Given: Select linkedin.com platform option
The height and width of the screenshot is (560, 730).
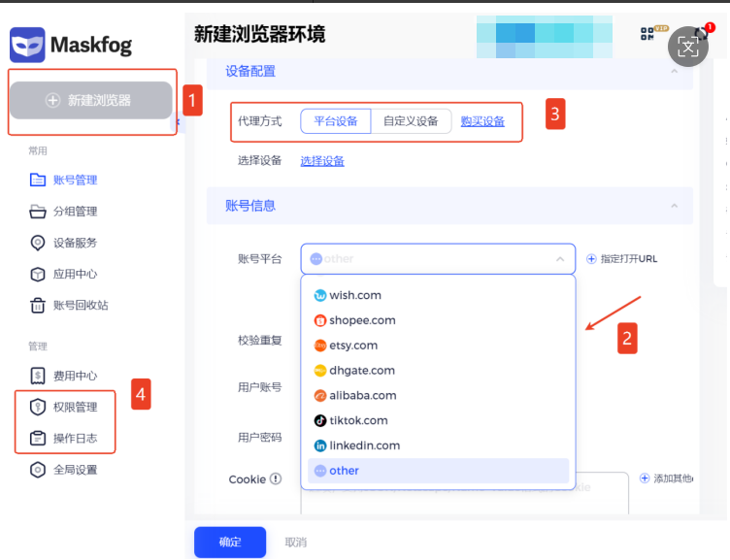Looking at the screenshot, I should coord(364,445).
